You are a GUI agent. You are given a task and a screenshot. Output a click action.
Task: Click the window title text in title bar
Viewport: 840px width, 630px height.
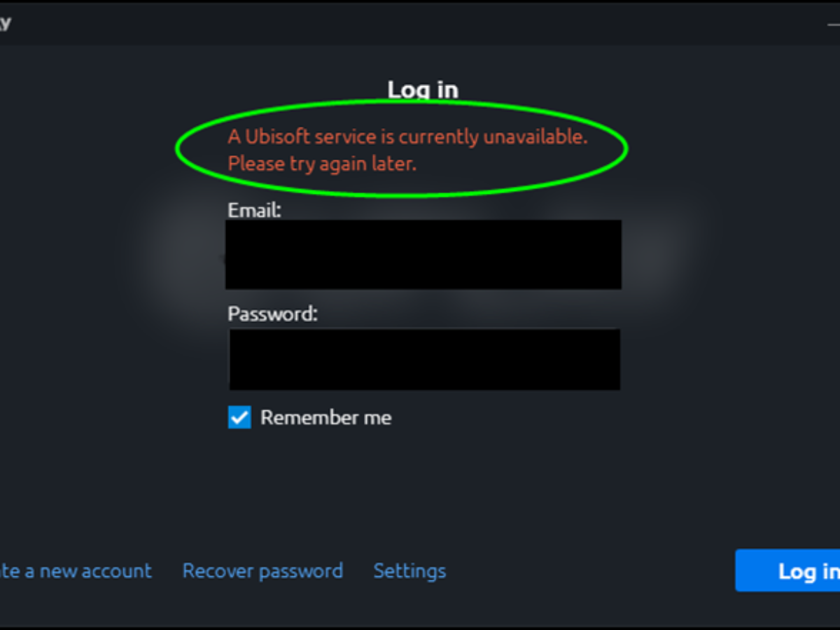(6, 23)
